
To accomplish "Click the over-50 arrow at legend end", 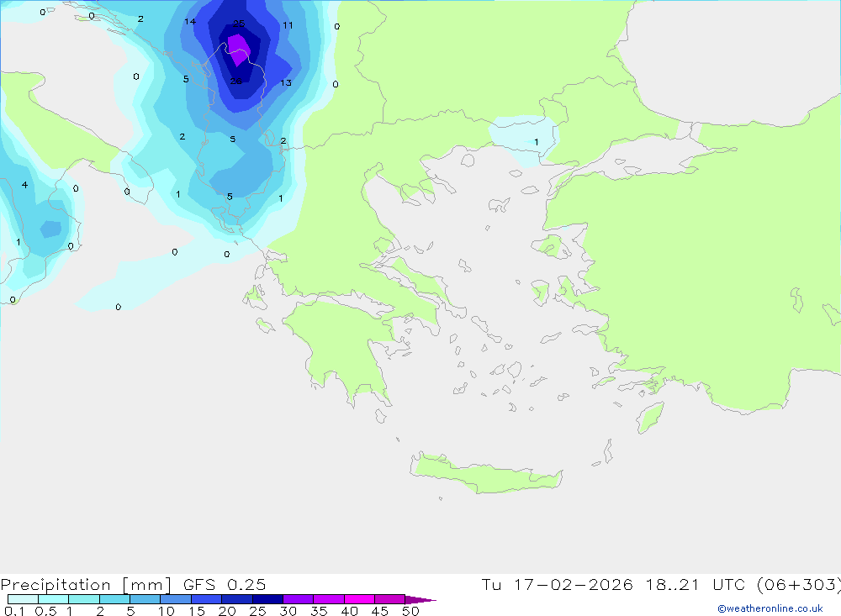I will pos(420,599).
